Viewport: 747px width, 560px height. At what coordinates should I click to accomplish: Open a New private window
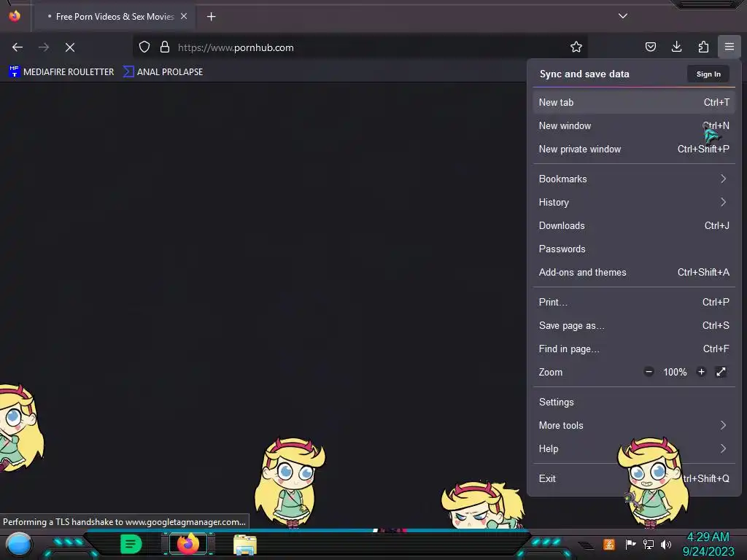coord(634,149)
